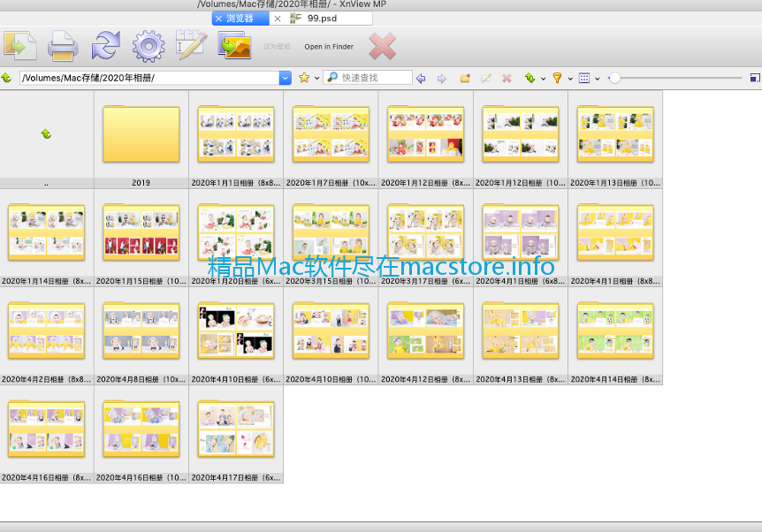Click the import/open file toolbar icon
Image resolution: width=762 pixels, height=532 pixels.
(19, 46)
